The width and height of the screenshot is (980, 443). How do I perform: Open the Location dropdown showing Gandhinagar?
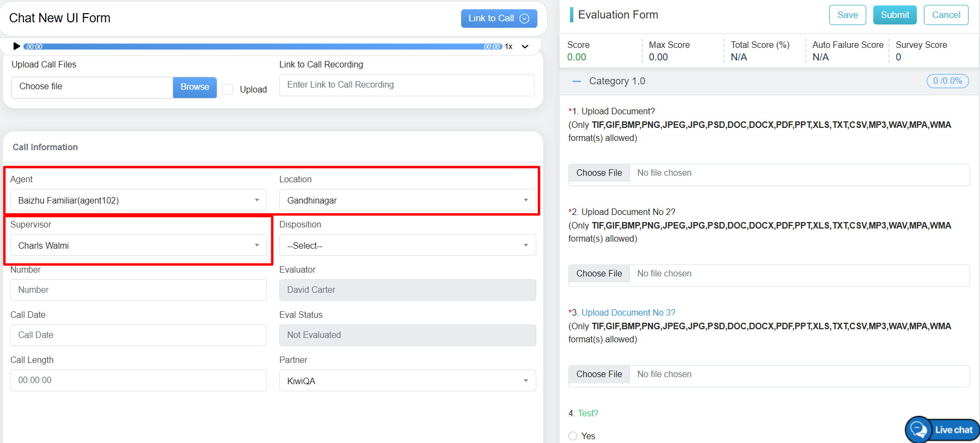point(407,200)
